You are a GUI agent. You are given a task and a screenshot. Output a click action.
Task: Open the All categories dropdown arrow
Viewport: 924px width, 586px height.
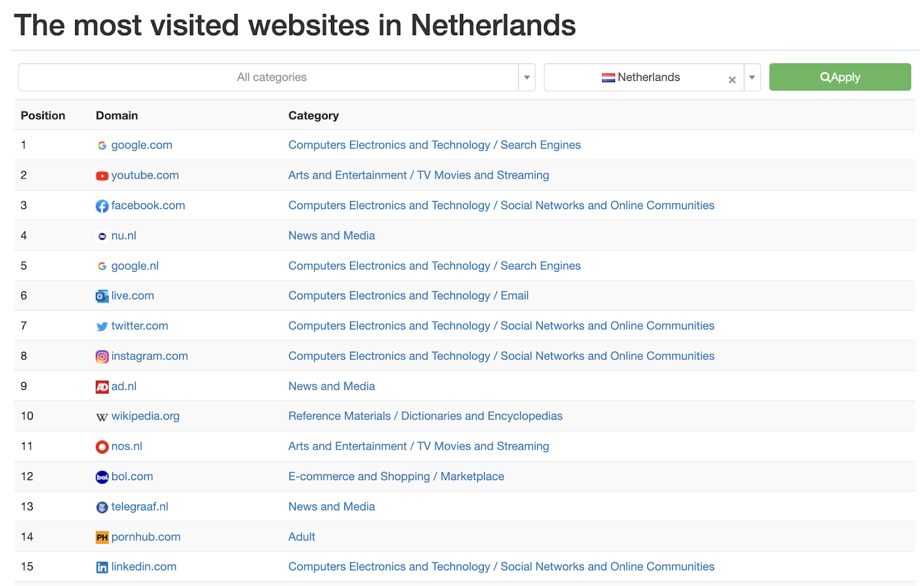point(527,77)
